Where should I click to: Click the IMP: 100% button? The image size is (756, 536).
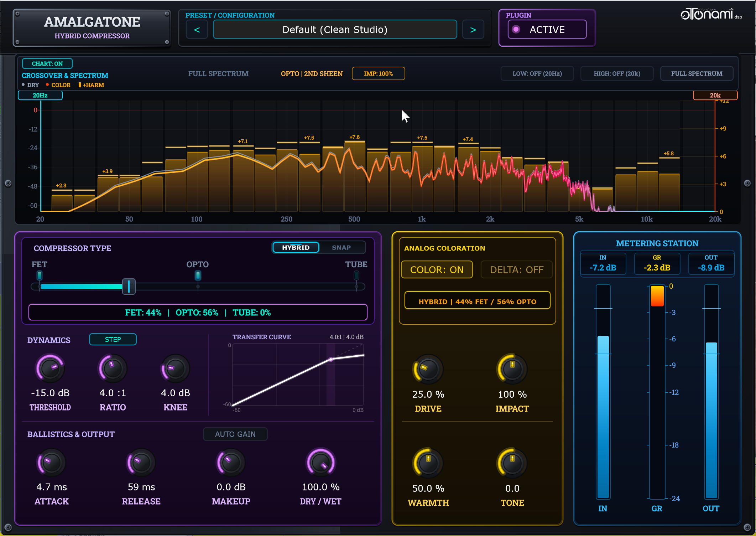tap(378, 73)
